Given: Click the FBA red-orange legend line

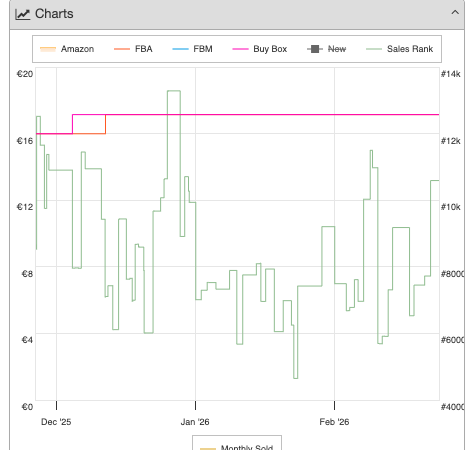Looking at the screenshot, I should pyautogui.click(x=122, y=49).
